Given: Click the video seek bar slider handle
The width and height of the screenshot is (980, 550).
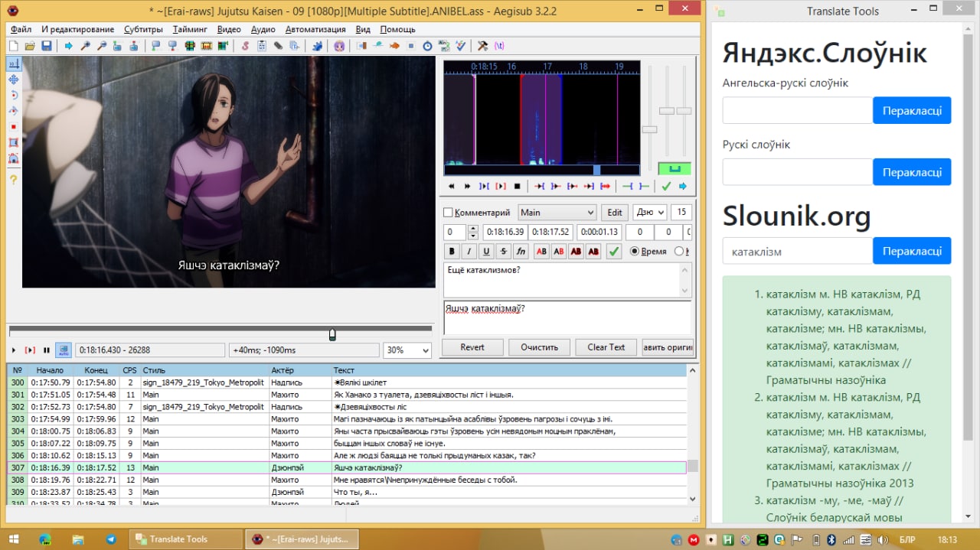Looking at the screenshot, I should click(332, 334).
